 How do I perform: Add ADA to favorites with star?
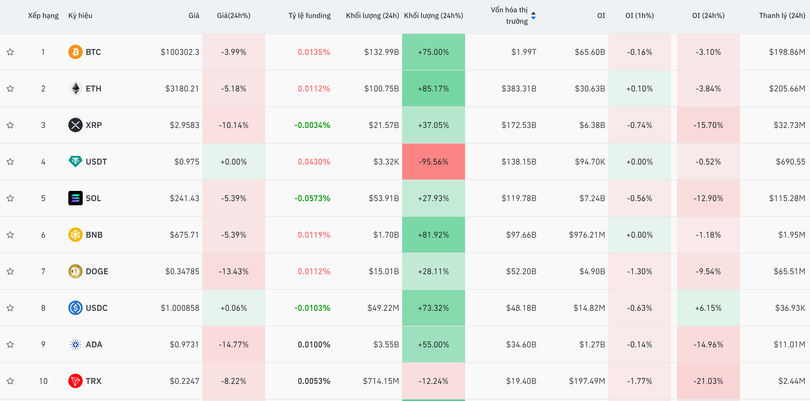point(11,345)
